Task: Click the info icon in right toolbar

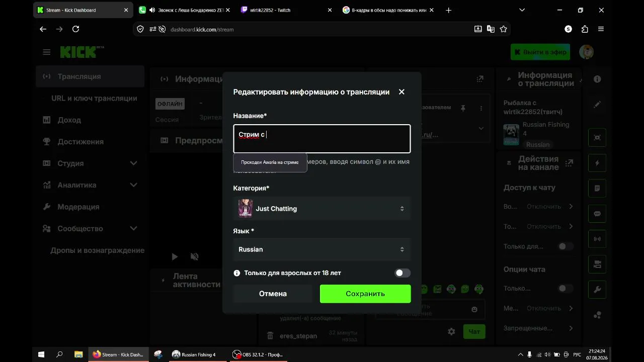Action: pos(597,79)
